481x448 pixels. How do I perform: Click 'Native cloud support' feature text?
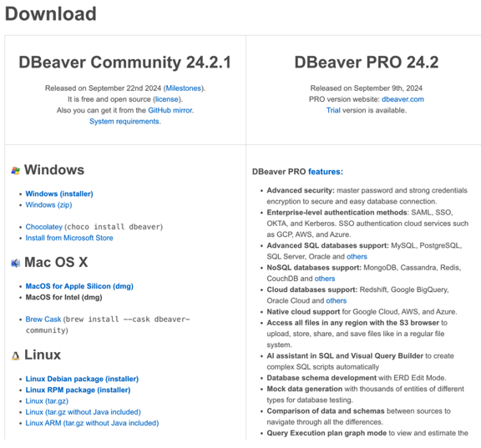point(303,312)
